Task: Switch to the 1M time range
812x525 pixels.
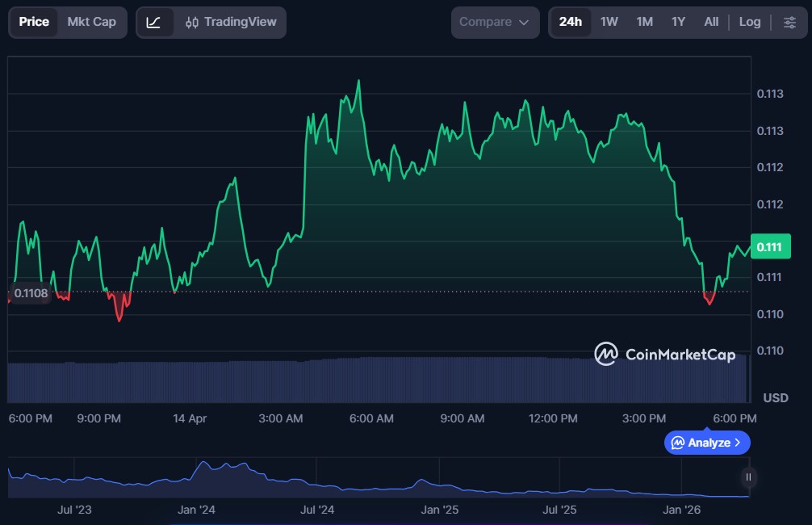Action: 644,22
